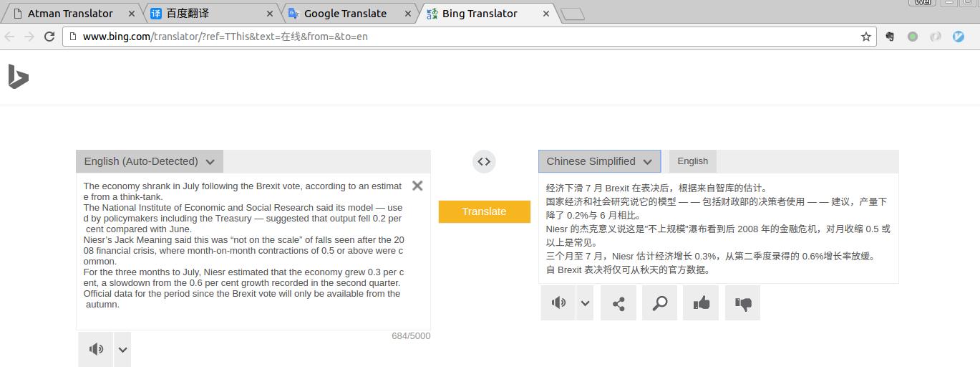This screenshot has height=377, width=980.
Task: Click the green circle extension icon
Action: pos(913,37)
